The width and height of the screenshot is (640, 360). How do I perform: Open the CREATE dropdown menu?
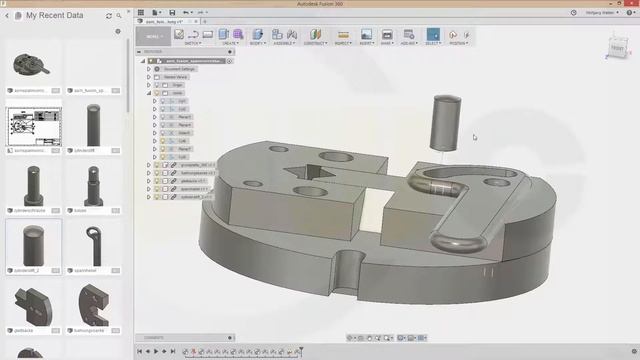tap(231, 43)
